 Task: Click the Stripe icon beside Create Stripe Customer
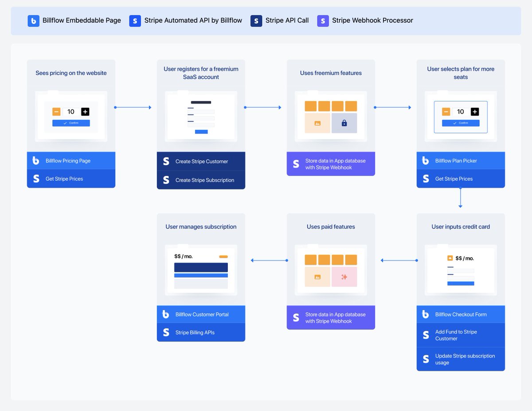pyautogui.click(x=166, y=161)
